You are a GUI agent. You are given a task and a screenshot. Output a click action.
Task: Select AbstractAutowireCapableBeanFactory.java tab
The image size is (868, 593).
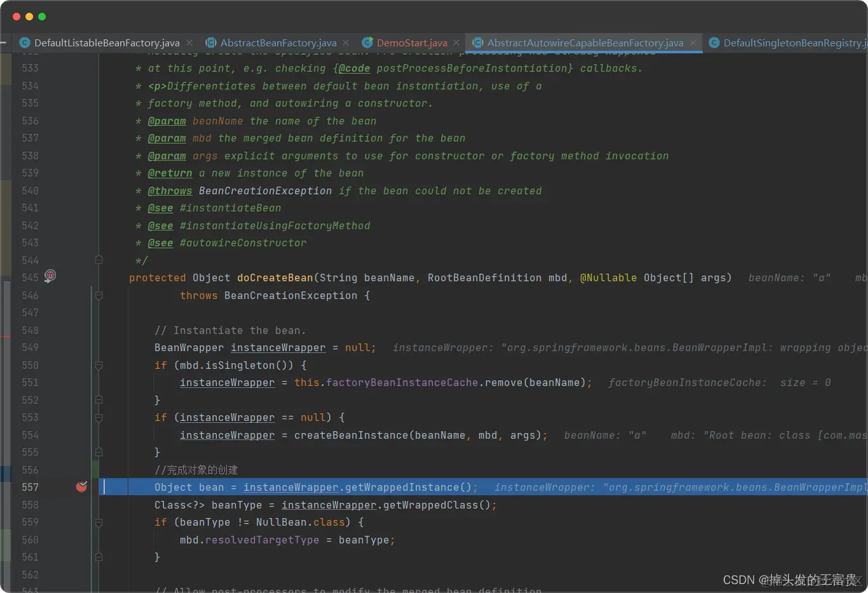point(585,43)
